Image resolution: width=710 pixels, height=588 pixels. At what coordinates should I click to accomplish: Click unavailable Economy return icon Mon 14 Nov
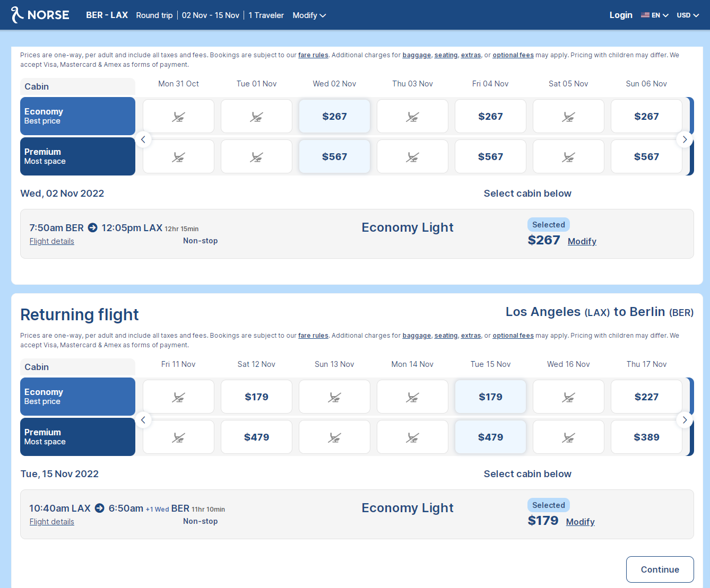click(412, 397)
